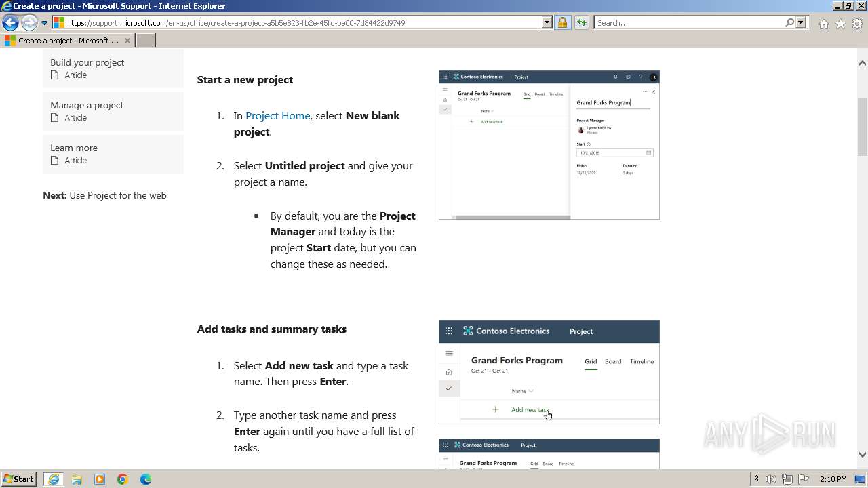The width and height of the screenshot is (868, 488).
Task: Open the Windows Start menu
Action: (x=19, y=479)
